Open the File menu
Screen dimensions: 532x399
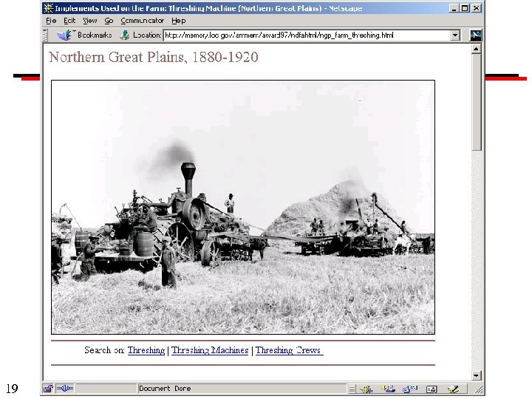point(51,21)
